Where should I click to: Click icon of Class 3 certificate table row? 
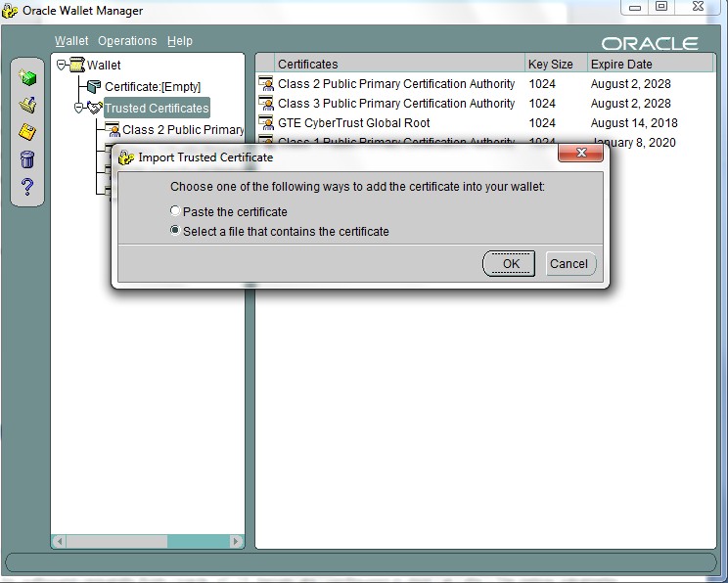coord(266,103)
